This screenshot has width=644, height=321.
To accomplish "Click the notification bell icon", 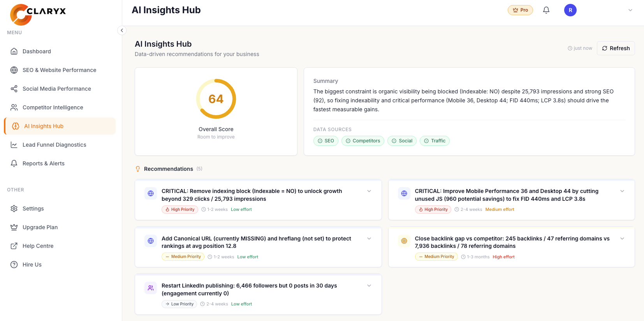I will pyautogui.click(x=546, y=10).
